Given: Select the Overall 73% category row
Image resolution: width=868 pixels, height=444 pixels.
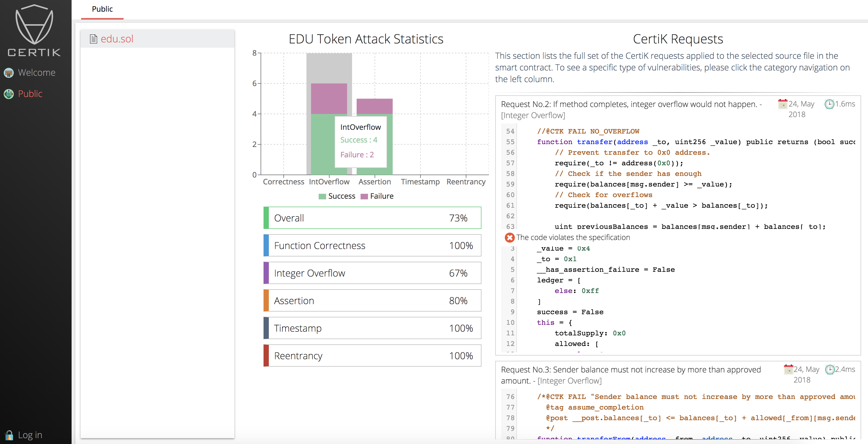Looking at the screenshot, I should 372,218.
